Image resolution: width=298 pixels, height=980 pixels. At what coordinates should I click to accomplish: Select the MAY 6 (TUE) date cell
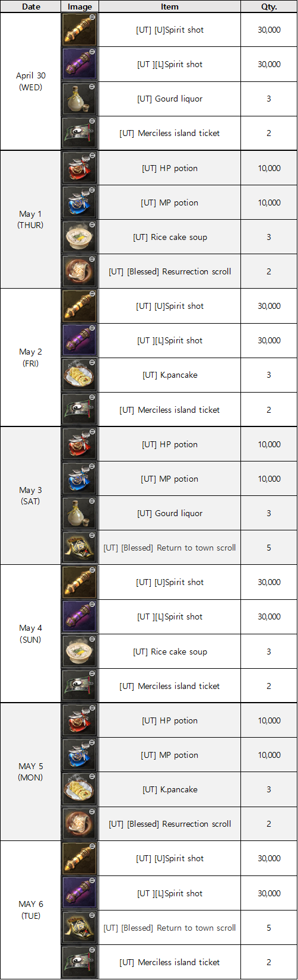31,910
